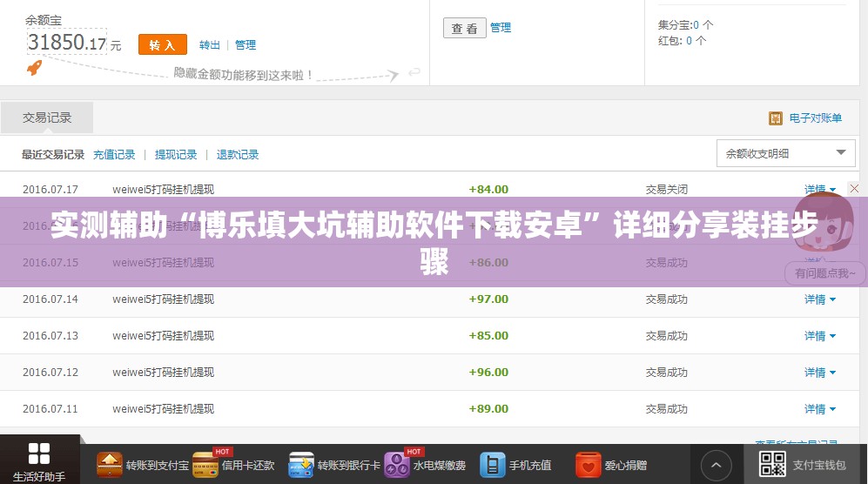Click the up-arrow circle button
Screen dimensions: 868x484
point(717,465)
